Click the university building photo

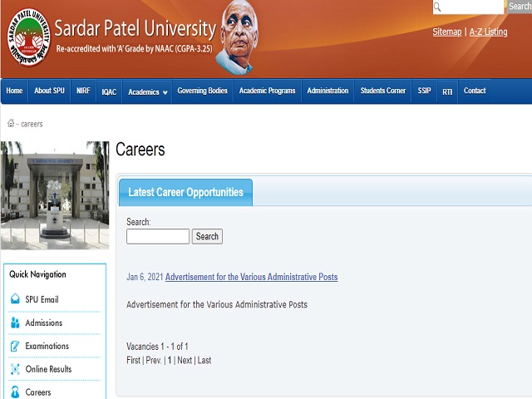pos(55,195)
